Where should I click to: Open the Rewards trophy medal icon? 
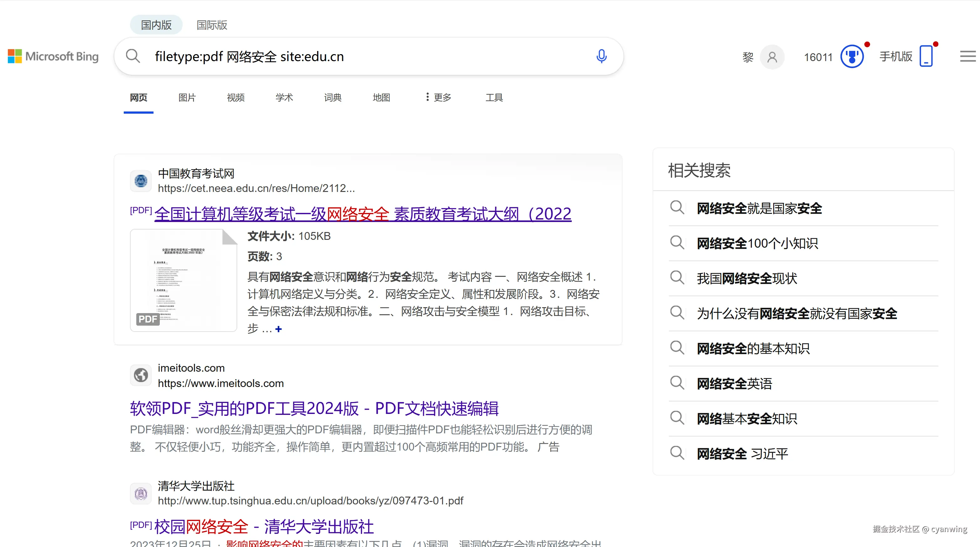click(852, 57)
